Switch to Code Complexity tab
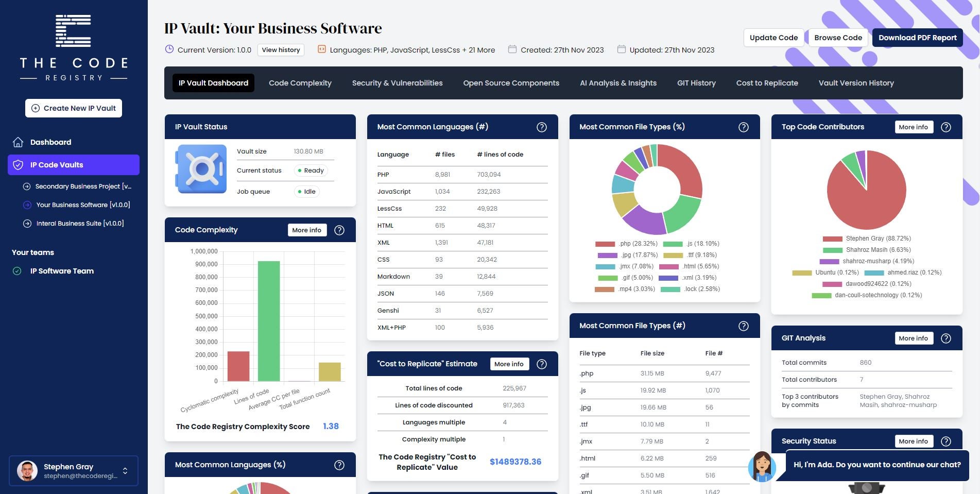 pyautogui.click(x=300, y=83)
